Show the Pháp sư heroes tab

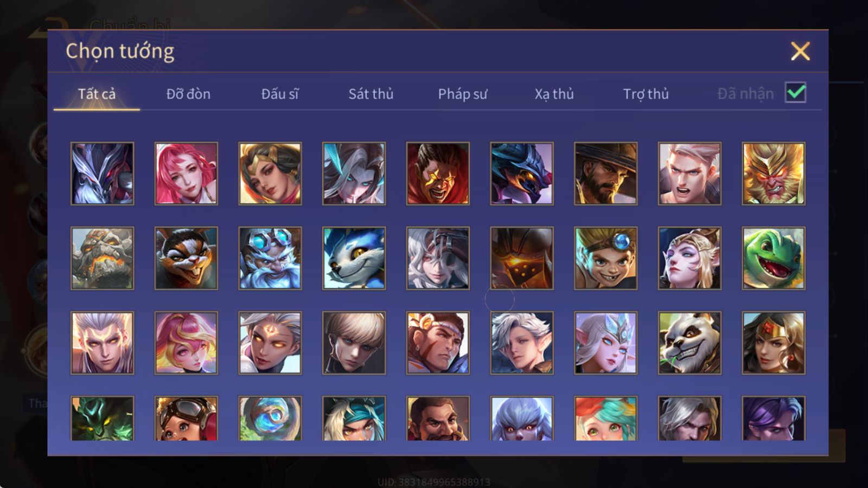pyautogui.click(x=462, y=94)
